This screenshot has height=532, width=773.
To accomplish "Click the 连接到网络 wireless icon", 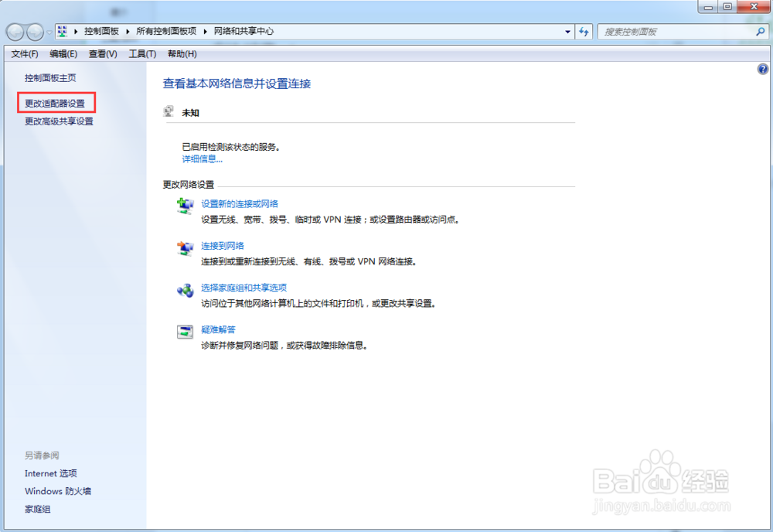I will pos(185,248).
